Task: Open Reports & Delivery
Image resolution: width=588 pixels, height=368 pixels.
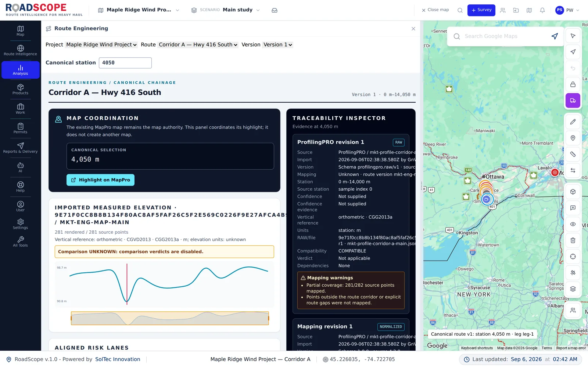Action: coord(20,148)
